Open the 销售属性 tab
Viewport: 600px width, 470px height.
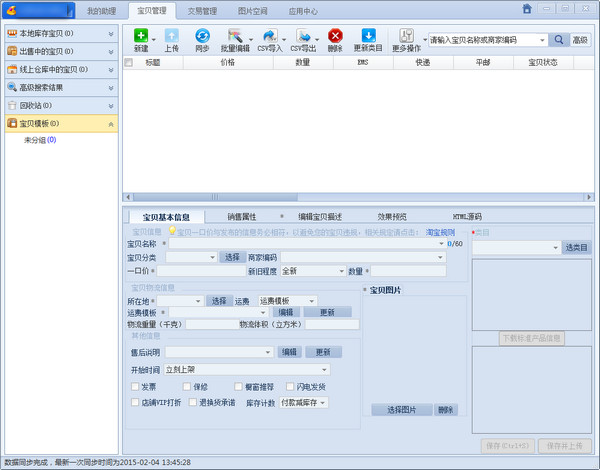[241, 216]
